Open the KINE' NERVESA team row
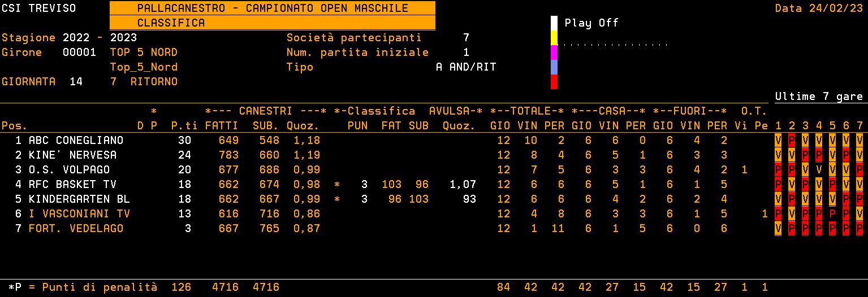868x297 pixels. point(72,155)
